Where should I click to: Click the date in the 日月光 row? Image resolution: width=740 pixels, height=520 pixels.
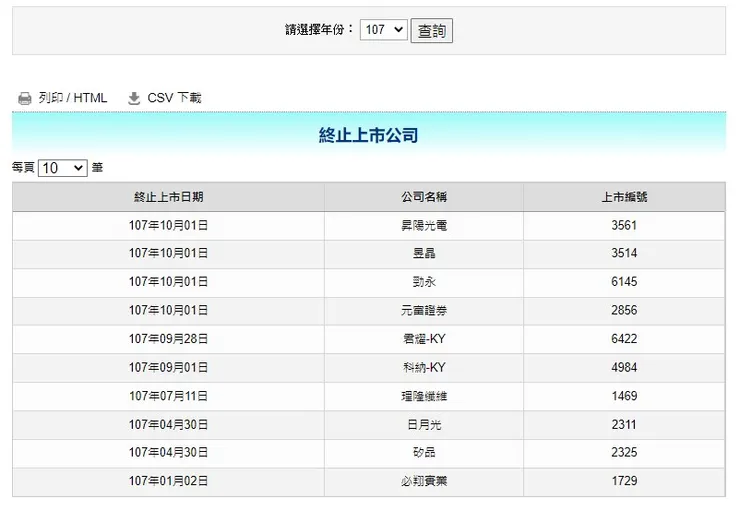tap(168, 425)
